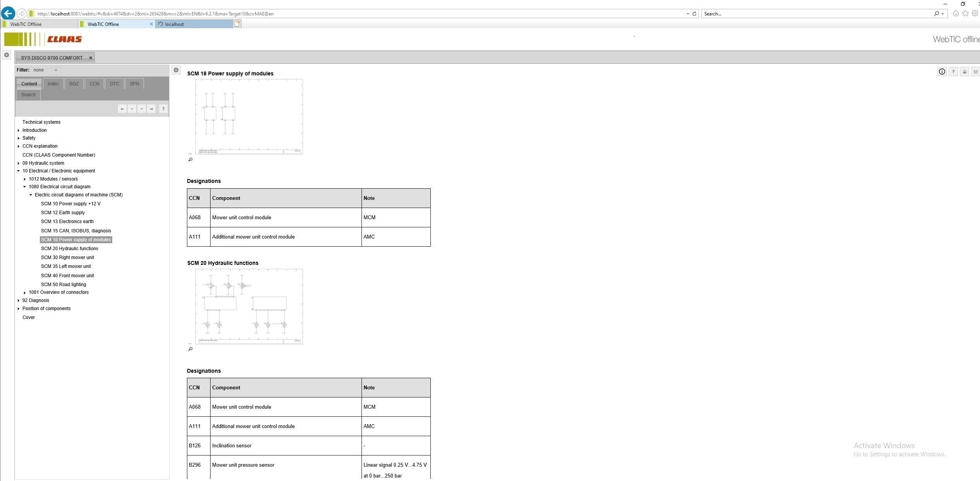Print the page using the printer icon
The image size is (980, 481).
[x=965, y=72]
